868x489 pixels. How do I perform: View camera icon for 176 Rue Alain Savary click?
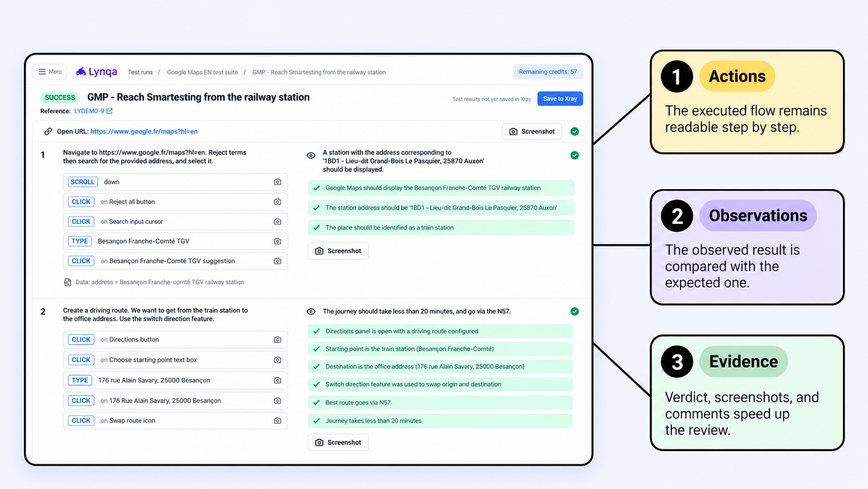tap(278, 401)
